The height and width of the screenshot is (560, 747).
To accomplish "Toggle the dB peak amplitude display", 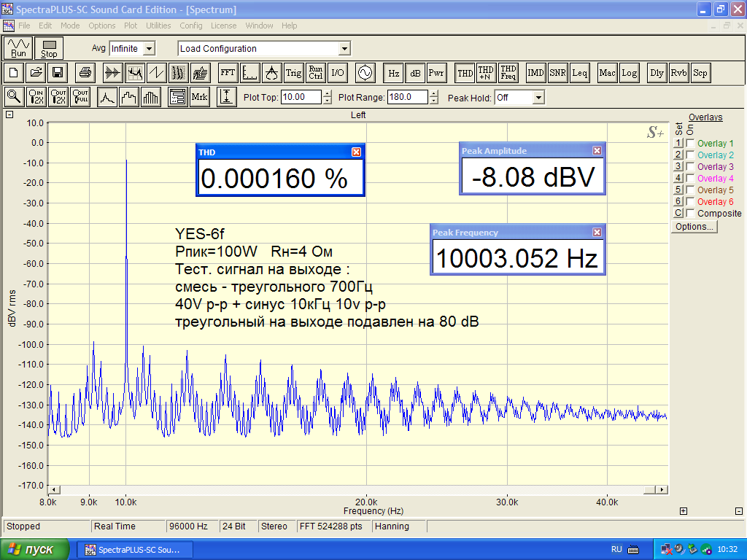I will tap(415, 73).
